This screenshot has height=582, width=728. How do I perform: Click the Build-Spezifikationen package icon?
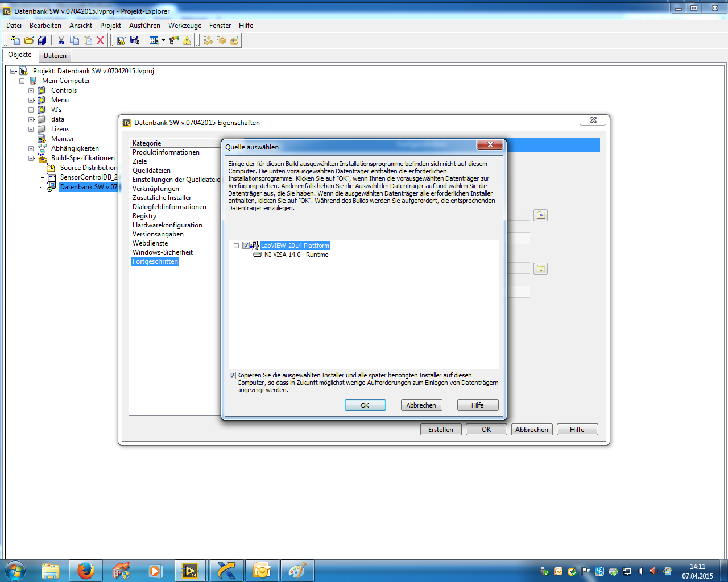point(42,158)
